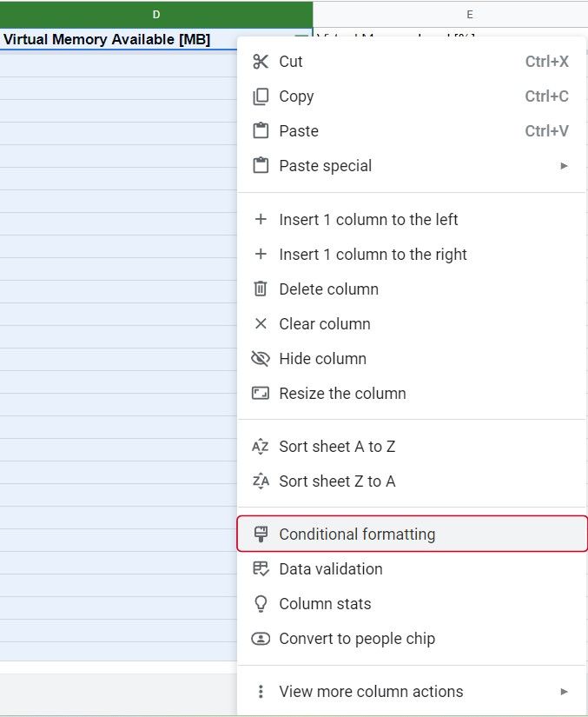Screen dimensions: 588x717
Task: Hide column D using the crossed-eye icon
Action: [261, 359]
